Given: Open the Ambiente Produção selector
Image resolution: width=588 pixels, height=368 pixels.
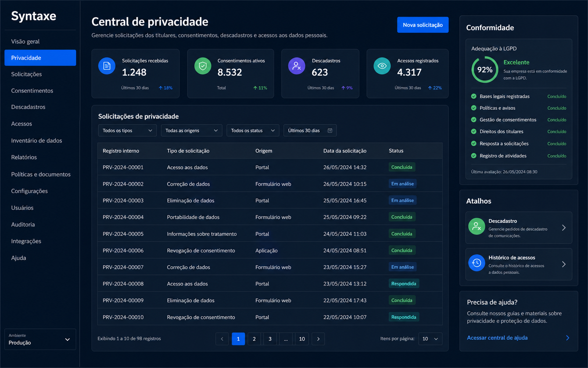Looking at the screenshot, I should 40,339.
